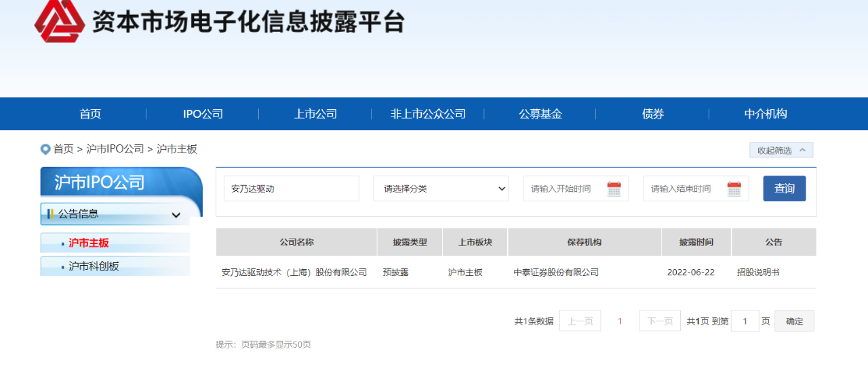Click page number 1 in pagination

620,321
